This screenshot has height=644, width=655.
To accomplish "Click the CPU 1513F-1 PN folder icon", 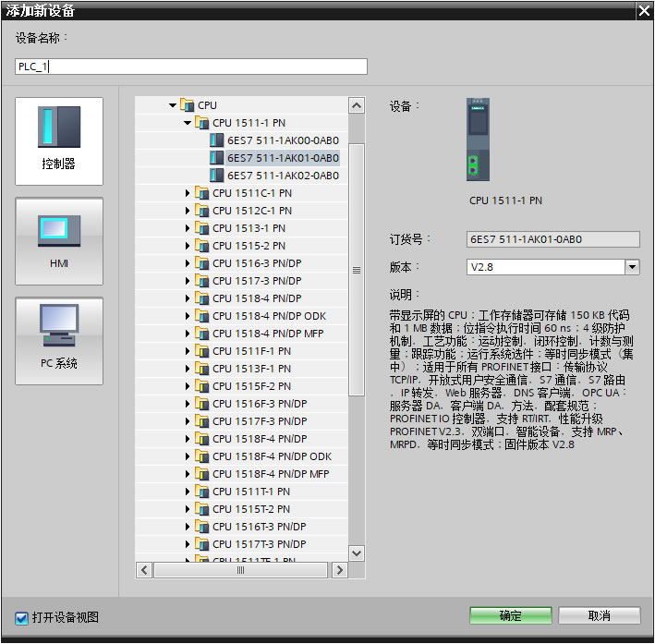I will 201,368.
